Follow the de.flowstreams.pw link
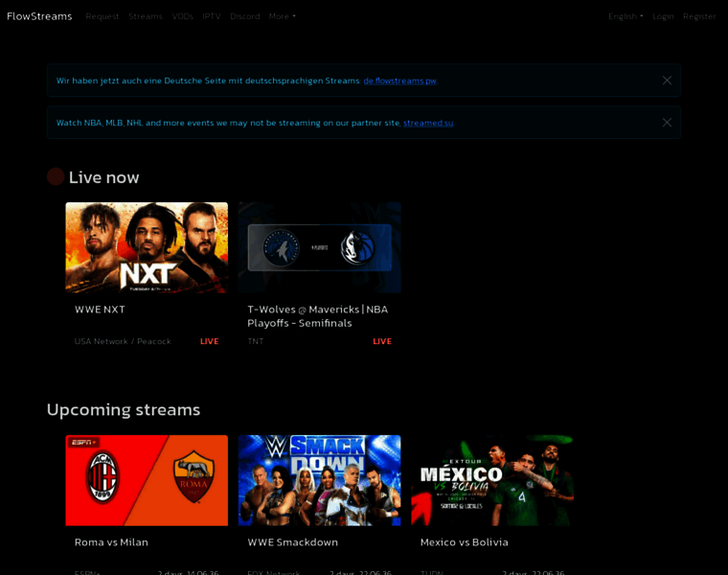 pos(399,80)
